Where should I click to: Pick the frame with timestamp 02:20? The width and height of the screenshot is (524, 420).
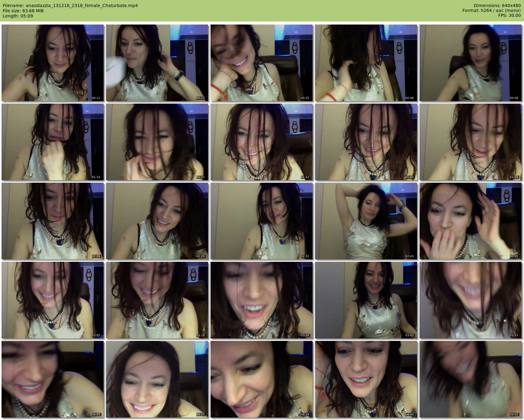click(157, 221)
